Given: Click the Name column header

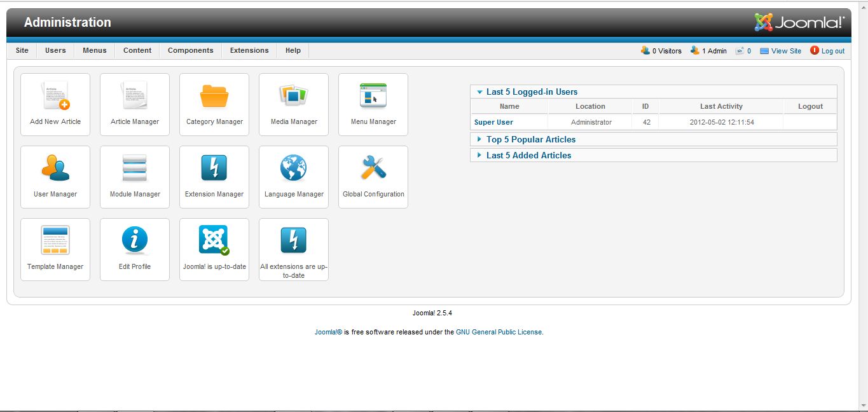Looking at the screenshot, I should click(x=509, y=106).
